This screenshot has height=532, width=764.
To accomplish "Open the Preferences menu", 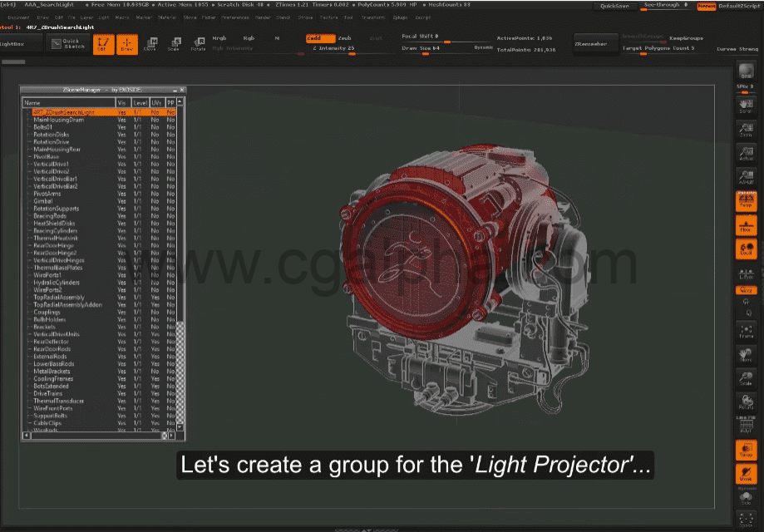I will click(234, 17).
